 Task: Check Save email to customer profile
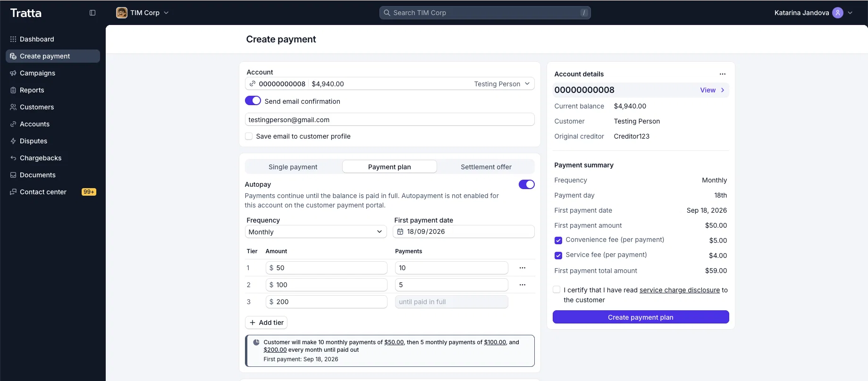pos(249,136)
